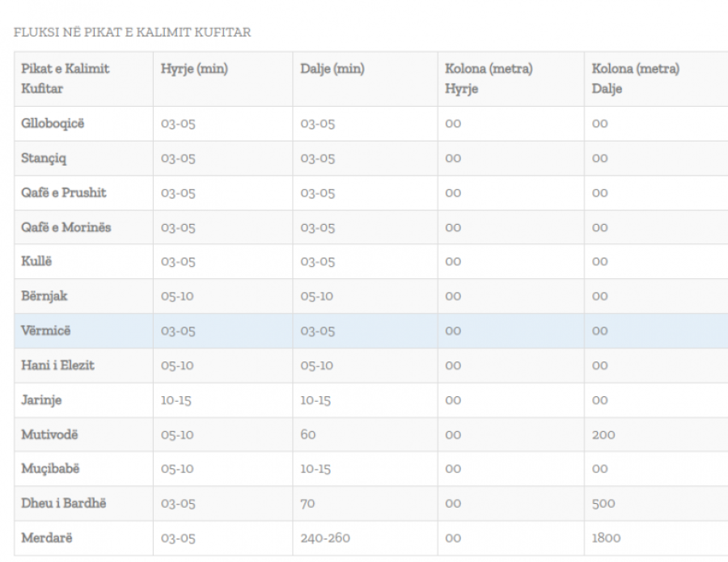Click the Jarinje row name

click(41, 400)
